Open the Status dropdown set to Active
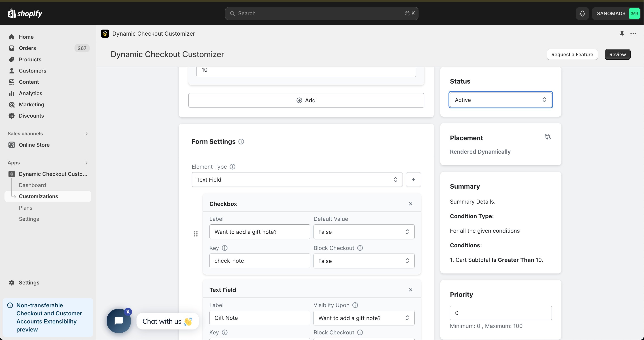This screenshot has width=644, height=340. (x=501, y=100)
